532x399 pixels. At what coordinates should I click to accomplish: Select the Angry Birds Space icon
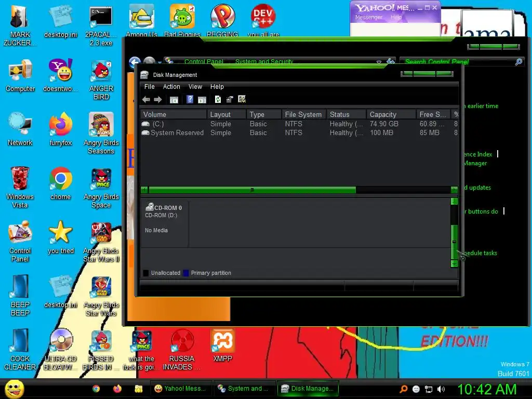(101, 187)
